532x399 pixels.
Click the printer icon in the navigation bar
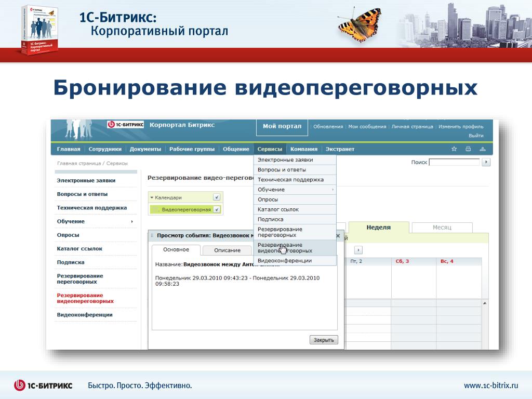click(x=468, y=149)
